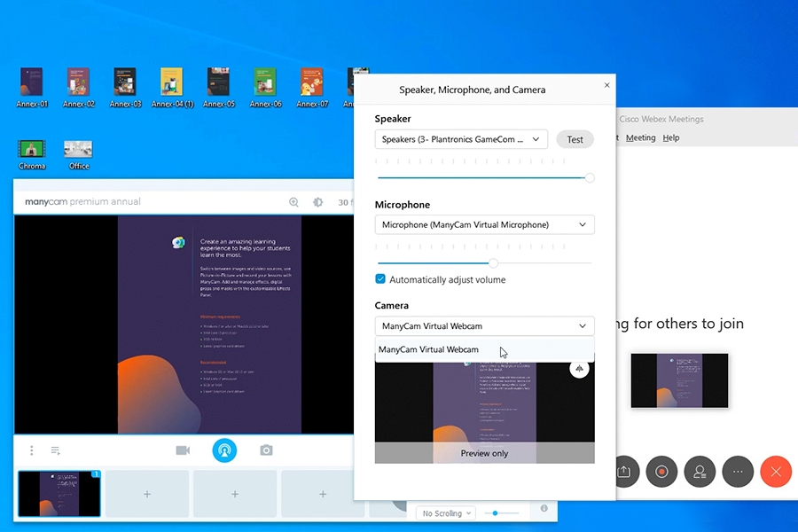Screen dimensions: 798x532
Task: Open Webex more options ellipsis button
Action: tap(738, 472)
